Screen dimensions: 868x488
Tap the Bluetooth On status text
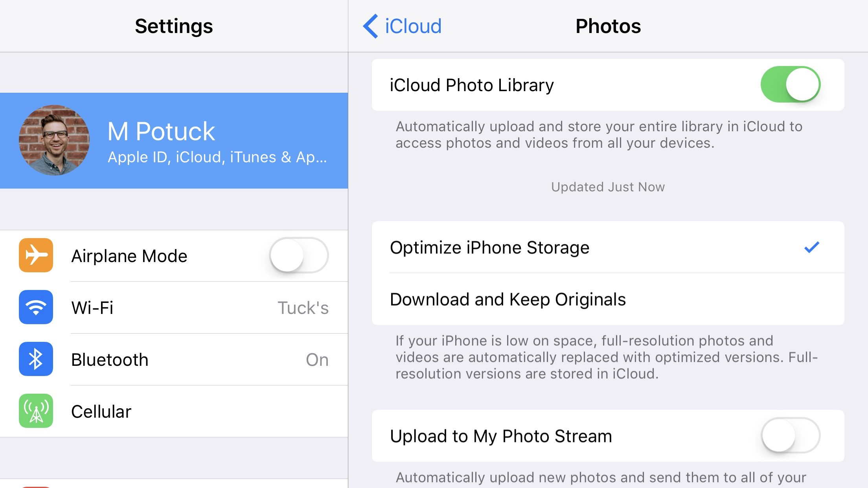(317, 360)
